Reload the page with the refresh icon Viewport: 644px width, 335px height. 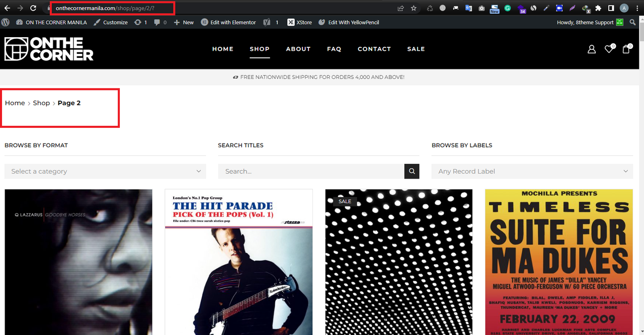pos(33,8)
